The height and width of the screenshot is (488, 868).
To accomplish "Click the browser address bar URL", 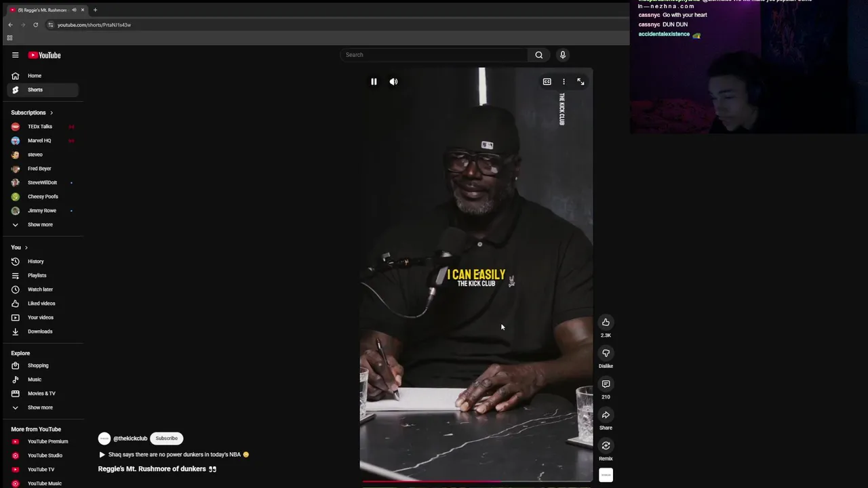I will (94, 24).
